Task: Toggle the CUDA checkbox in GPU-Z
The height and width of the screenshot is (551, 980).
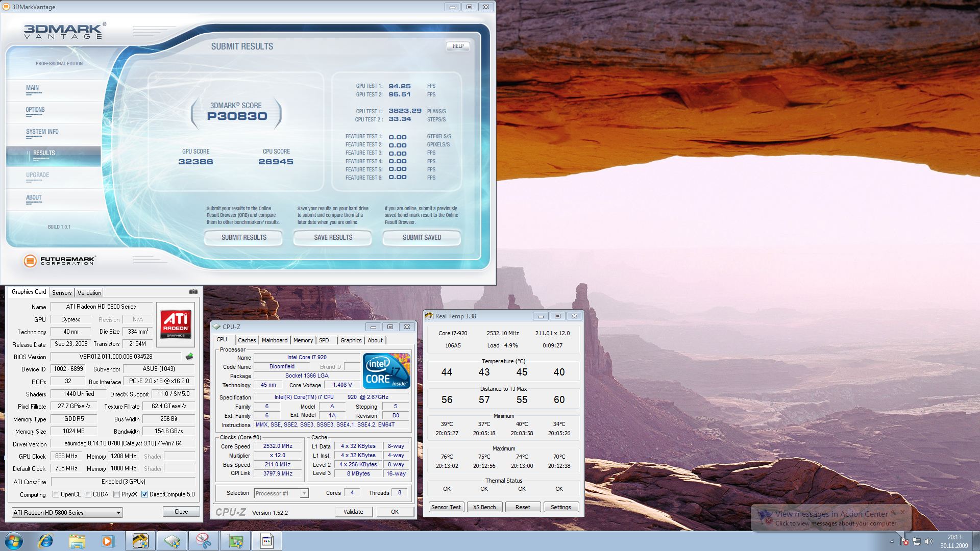Action: (x=88, y=494)
